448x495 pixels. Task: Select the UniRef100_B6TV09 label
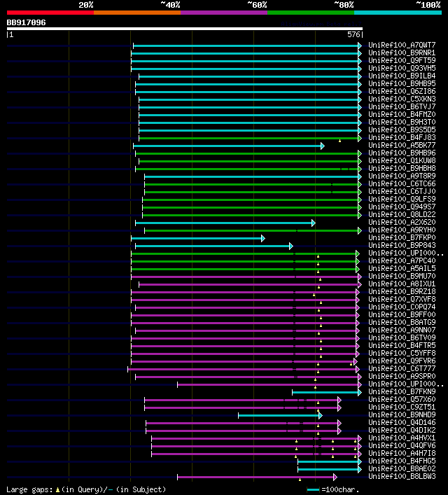tap(402, 337)
